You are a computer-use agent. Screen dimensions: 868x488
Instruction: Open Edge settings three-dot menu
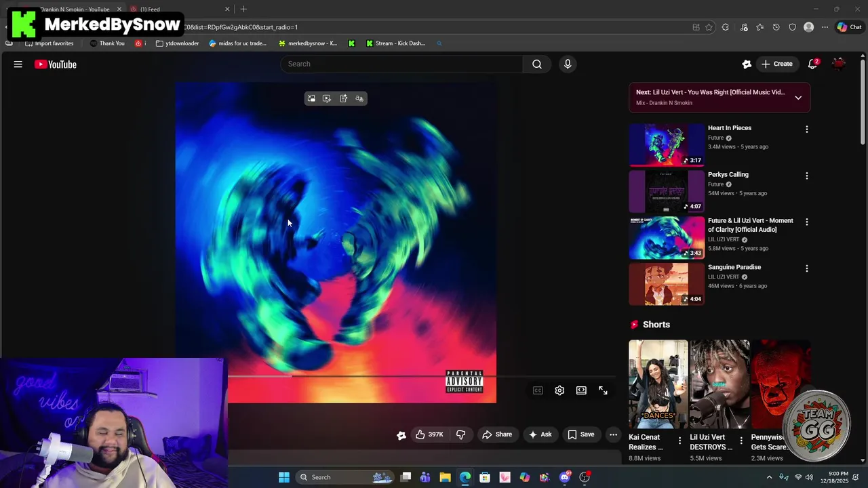pyautogui.click(x=825, y=27)
